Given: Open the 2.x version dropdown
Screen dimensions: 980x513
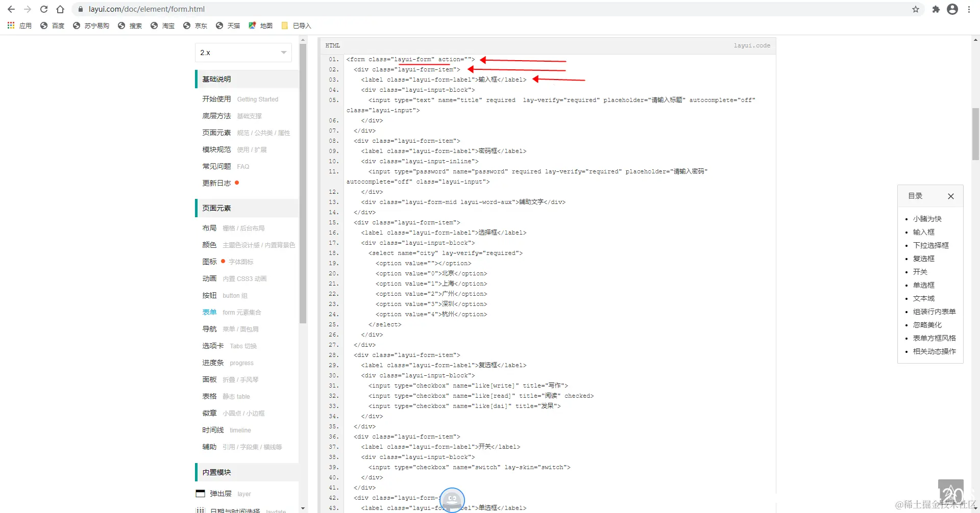Looking at the screenshot, I should click(x=243, y=53).
